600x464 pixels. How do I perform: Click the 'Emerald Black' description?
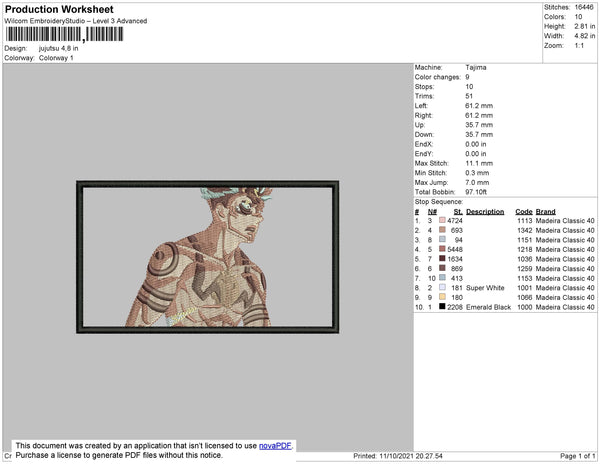(488, 307)
